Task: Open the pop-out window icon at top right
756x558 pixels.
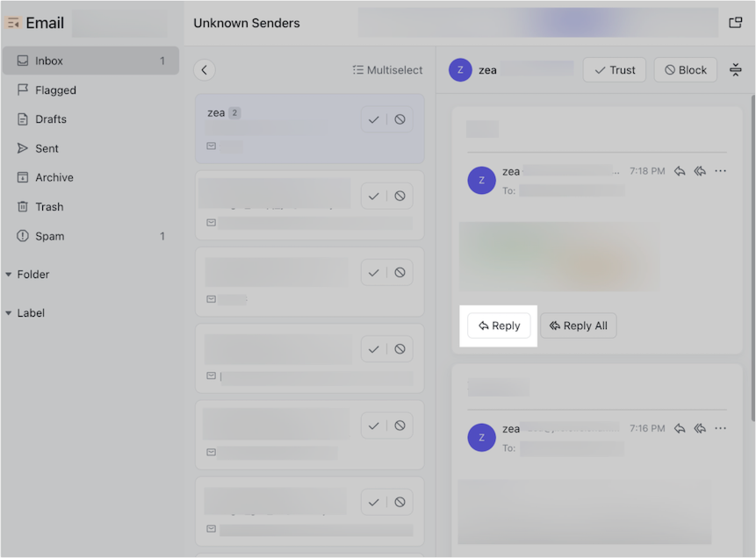Action: pos(735,23)
